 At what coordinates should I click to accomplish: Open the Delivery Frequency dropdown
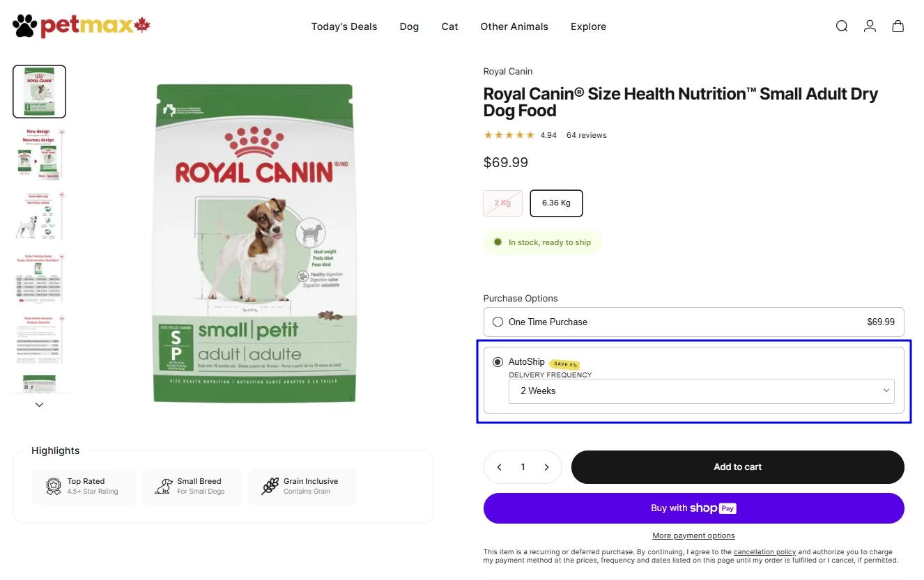(x=702, y=391)
